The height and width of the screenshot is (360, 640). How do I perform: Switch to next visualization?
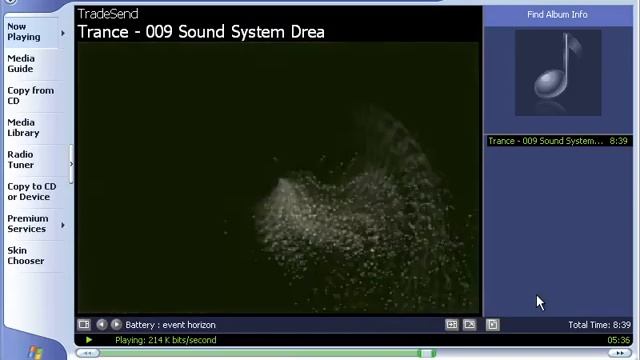(116, 324)
